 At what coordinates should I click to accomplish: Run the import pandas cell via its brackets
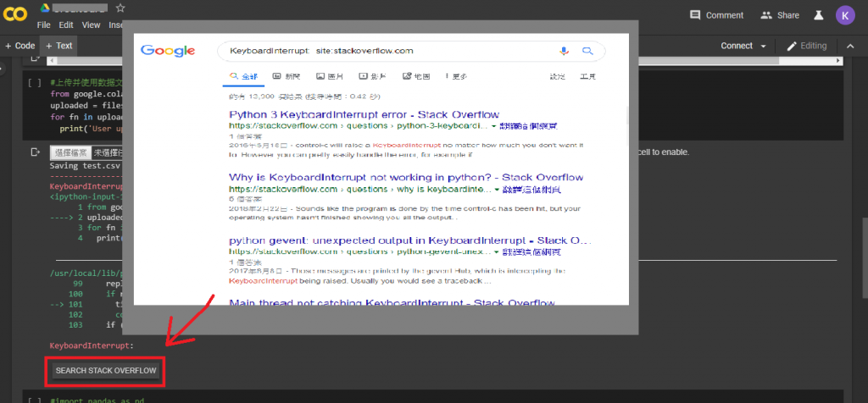point(34,400)
